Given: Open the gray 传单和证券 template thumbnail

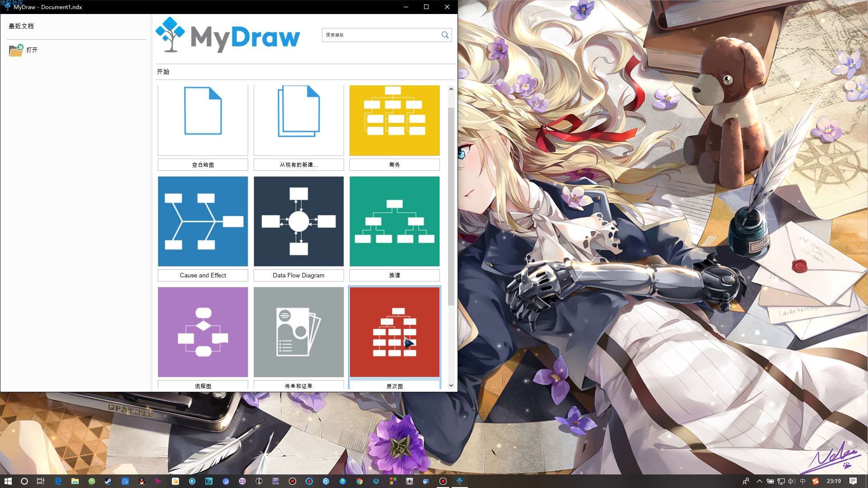Looking at the screenshot, I should [x=299, y=332].
